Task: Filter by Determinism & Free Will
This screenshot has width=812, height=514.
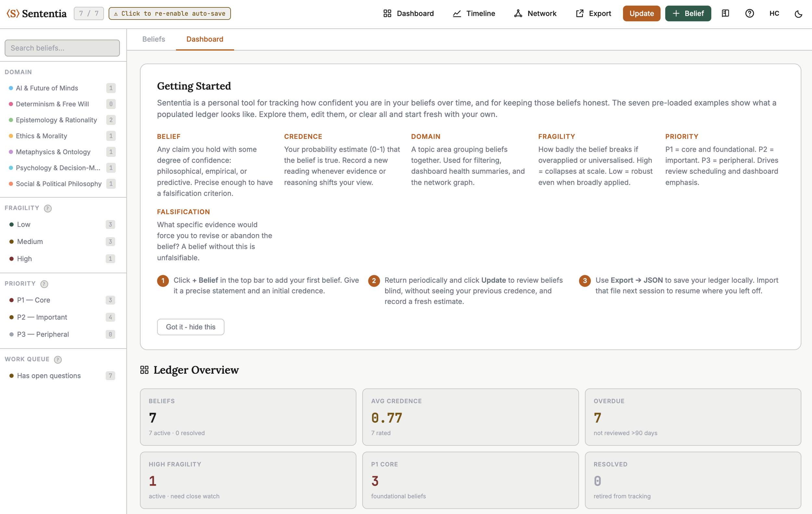Action: [62, 104]
